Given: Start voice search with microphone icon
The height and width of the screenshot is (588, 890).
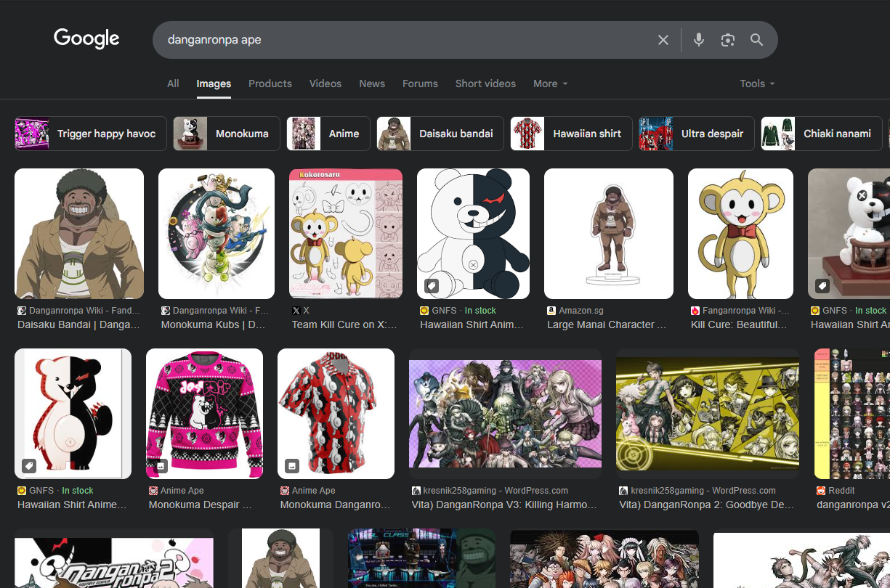Looking at the screenshot, I should (x=699, y=40).
